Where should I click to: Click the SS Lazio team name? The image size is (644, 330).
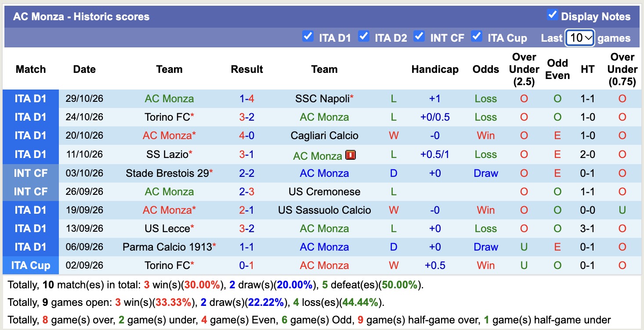[167, 154]
